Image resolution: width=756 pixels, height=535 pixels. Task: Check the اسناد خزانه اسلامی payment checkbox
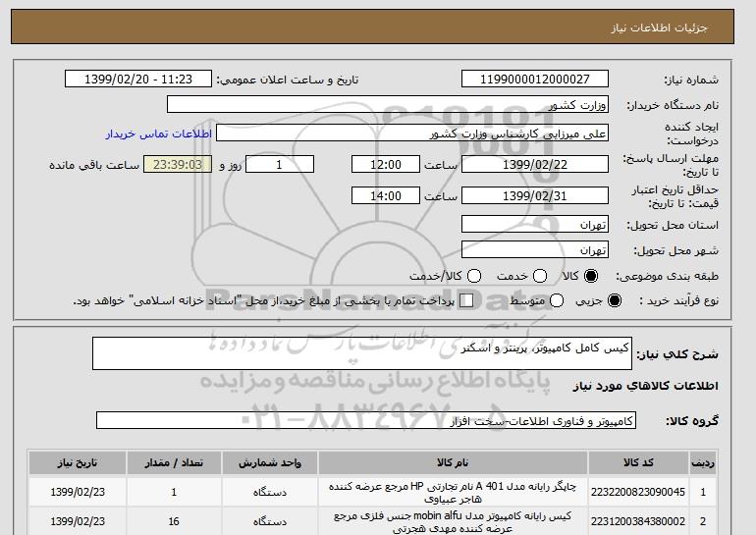[466, 300]
